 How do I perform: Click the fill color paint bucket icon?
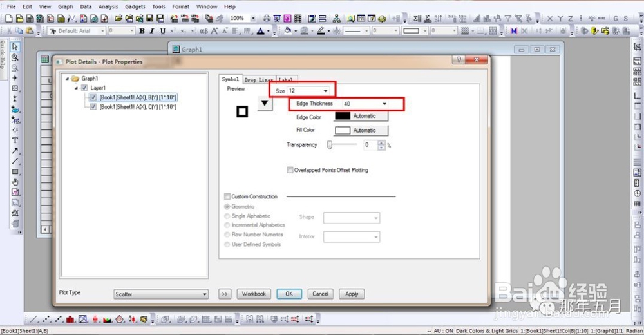[288, 31]
